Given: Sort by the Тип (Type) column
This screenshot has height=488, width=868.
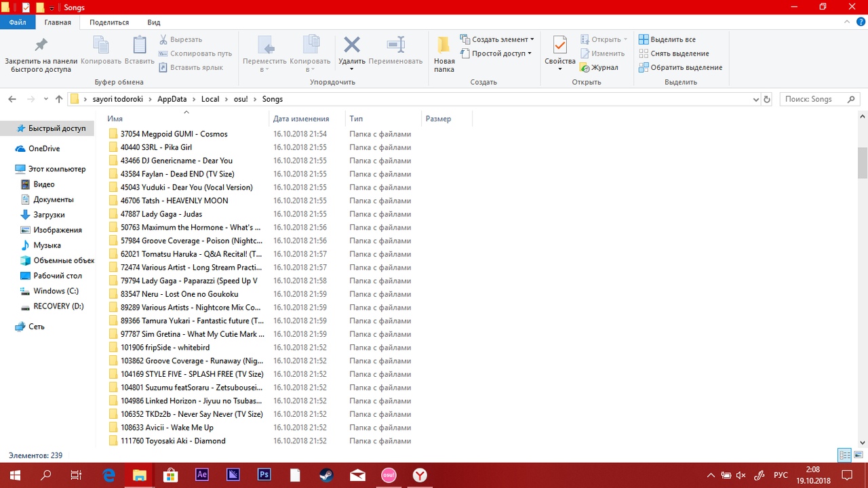Looking at the screenshot, I should coord(383,119).
